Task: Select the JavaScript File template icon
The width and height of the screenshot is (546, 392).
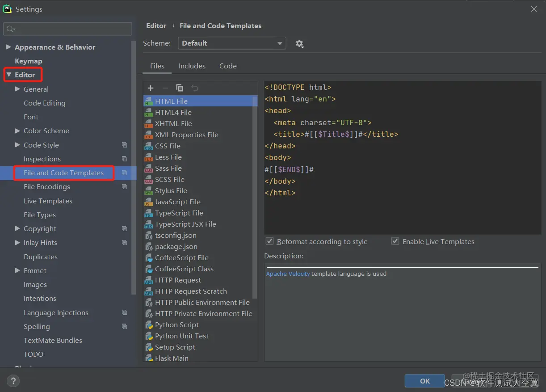Action: [x=148, y=202]
